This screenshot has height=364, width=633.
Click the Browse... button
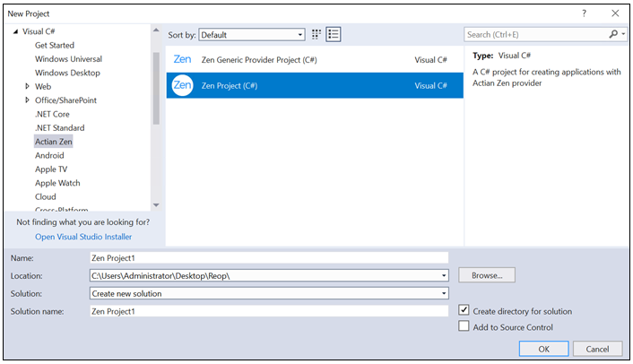tap(487, 275)
